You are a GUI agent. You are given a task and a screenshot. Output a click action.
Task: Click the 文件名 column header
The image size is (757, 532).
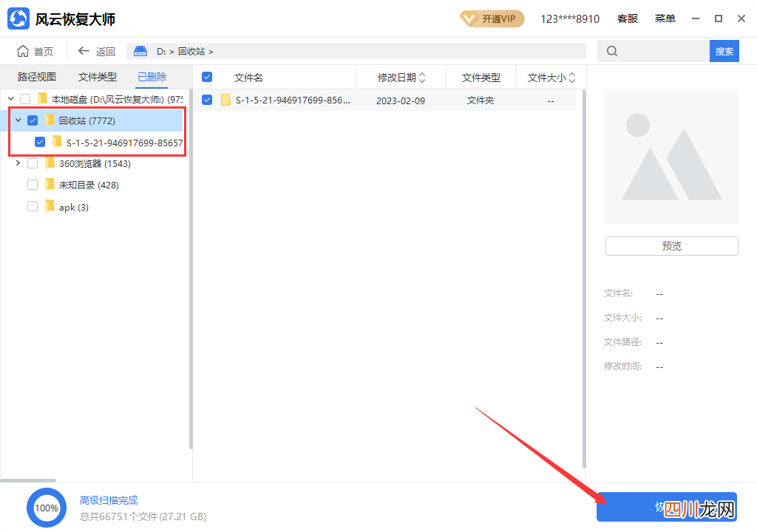click(248, 78)
